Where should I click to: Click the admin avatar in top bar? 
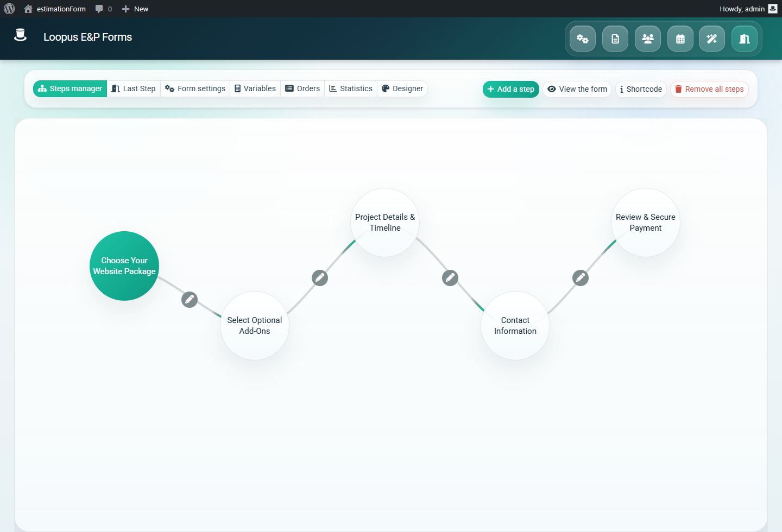coord(773,9)
